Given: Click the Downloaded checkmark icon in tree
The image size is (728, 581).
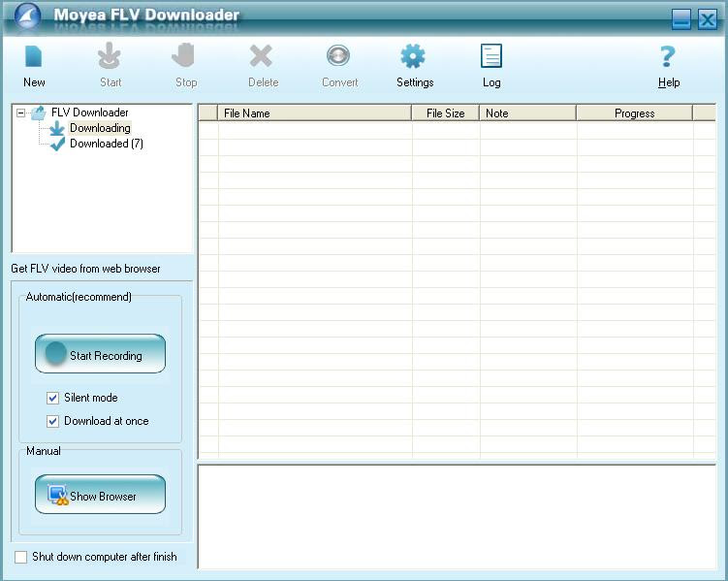Looking at the screenshot, I should coord(57,144).
